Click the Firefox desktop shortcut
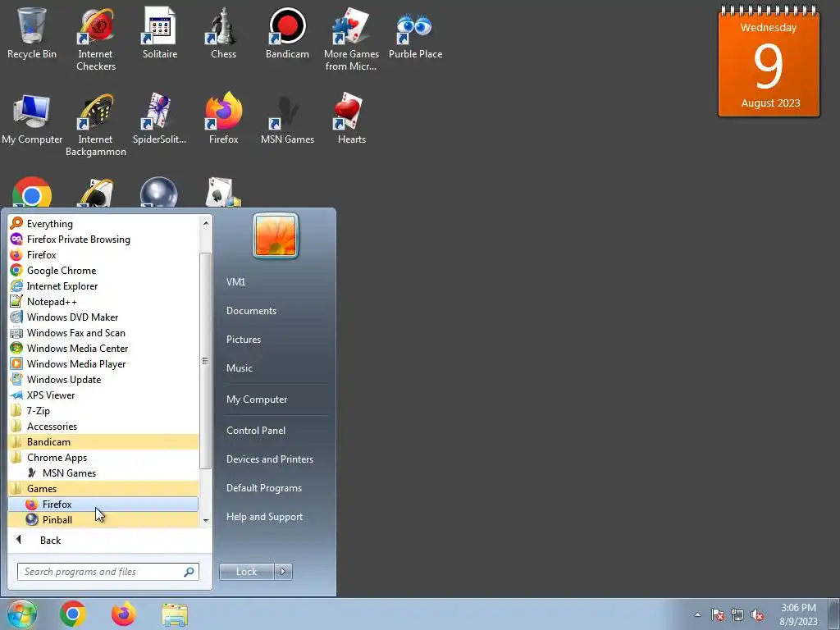The height and width of the screenshot is (630, 840). coord(223,119)
